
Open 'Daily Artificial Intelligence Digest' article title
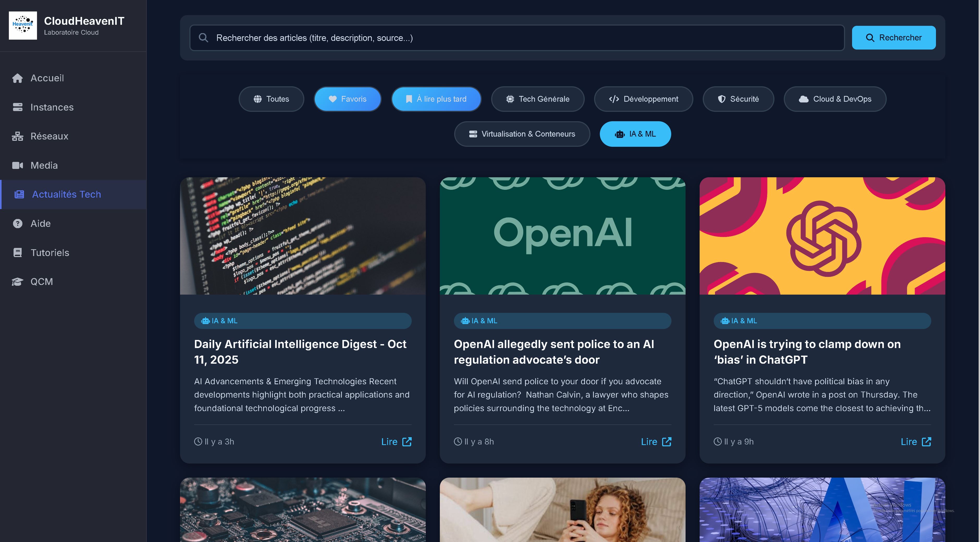(300, 352)
